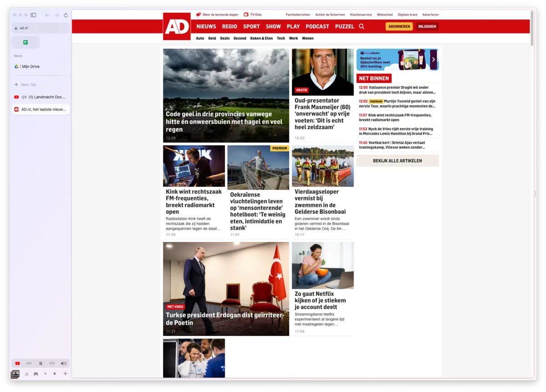Image resolution: width=546 pixels, height=392 pixels.
Task: Open the Auto subcategory
Action: tap(200, 38)
